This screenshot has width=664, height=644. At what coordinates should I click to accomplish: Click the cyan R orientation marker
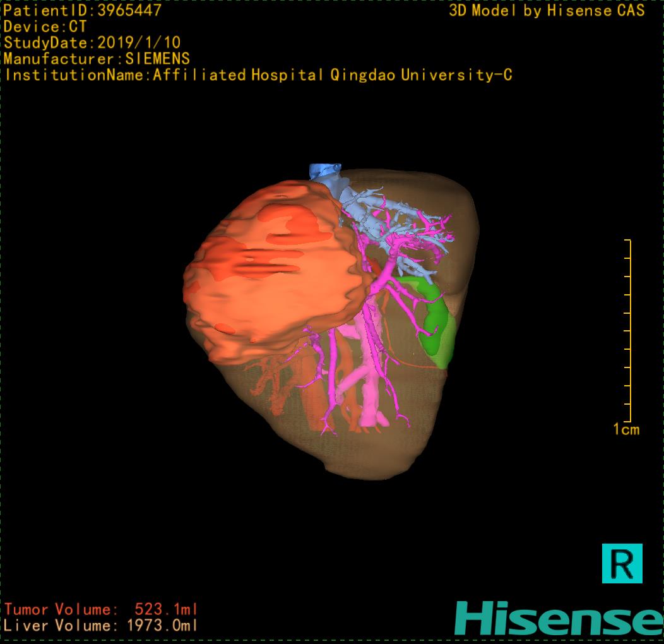point(622,563)
